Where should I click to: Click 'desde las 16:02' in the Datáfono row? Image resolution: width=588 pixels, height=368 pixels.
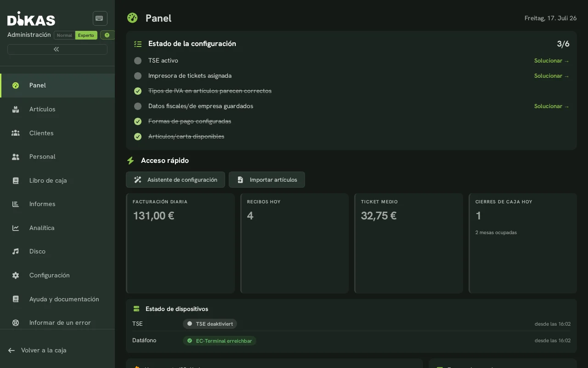(553, 341)
